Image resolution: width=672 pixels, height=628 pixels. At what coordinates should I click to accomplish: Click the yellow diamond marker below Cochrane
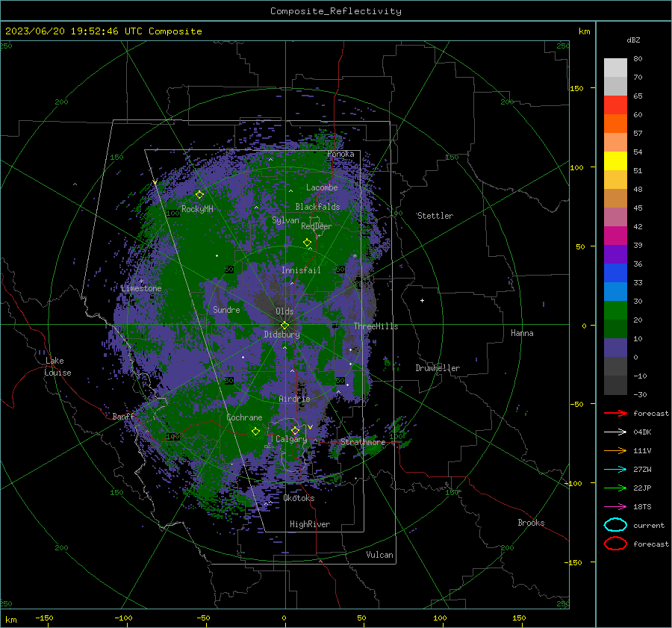(255, 431)
